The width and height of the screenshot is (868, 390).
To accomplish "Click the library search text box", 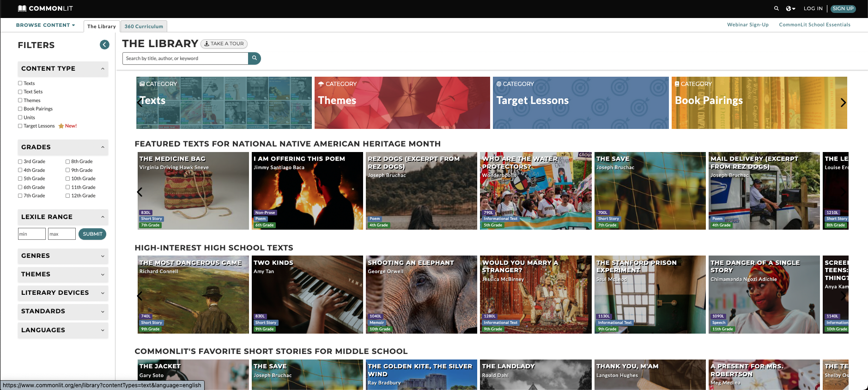I will click(185, 58).
